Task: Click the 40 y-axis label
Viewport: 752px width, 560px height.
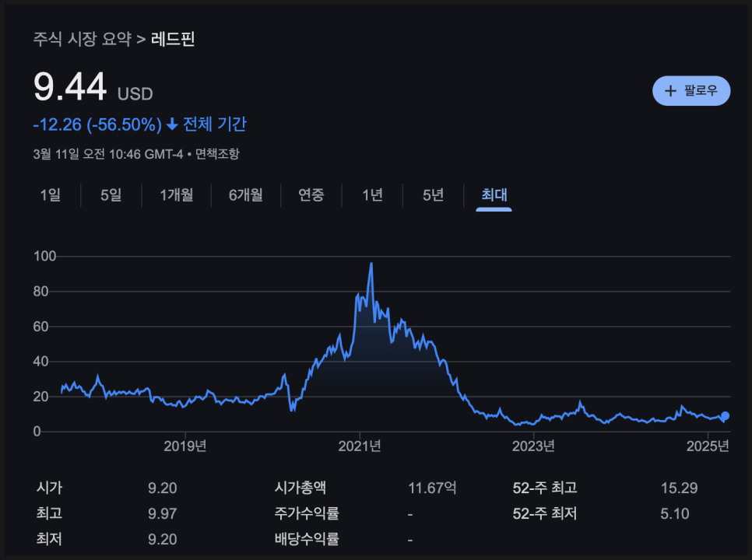Action: pos(41,362)
